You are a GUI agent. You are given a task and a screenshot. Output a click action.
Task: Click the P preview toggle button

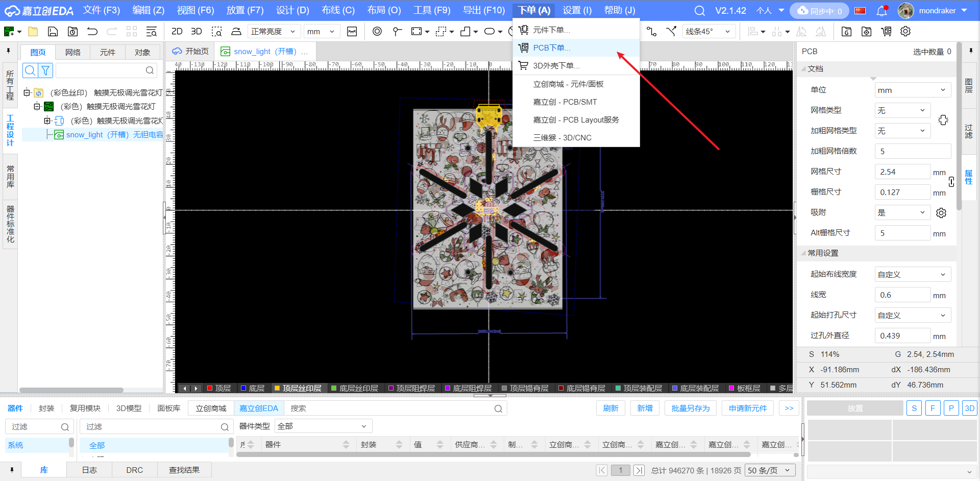951,408
